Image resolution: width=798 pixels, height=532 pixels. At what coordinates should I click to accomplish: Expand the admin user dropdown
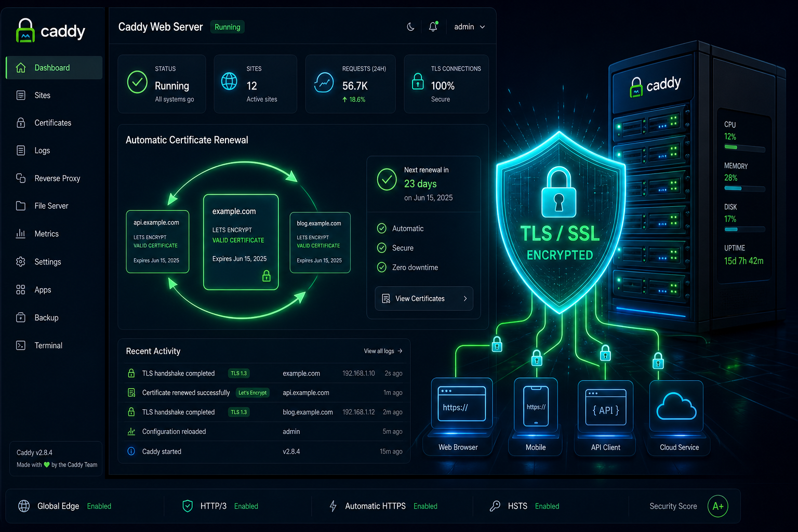click(470, 27)
